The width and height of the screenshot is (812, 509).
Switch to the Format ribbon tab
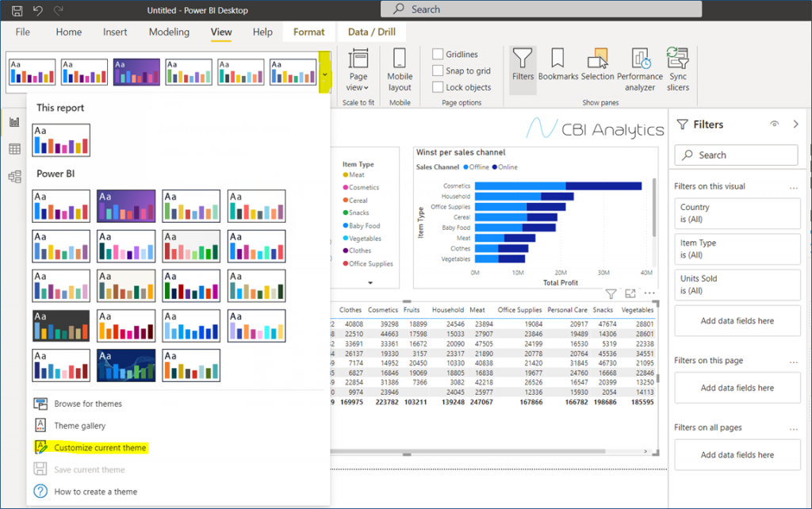(308, 32)
